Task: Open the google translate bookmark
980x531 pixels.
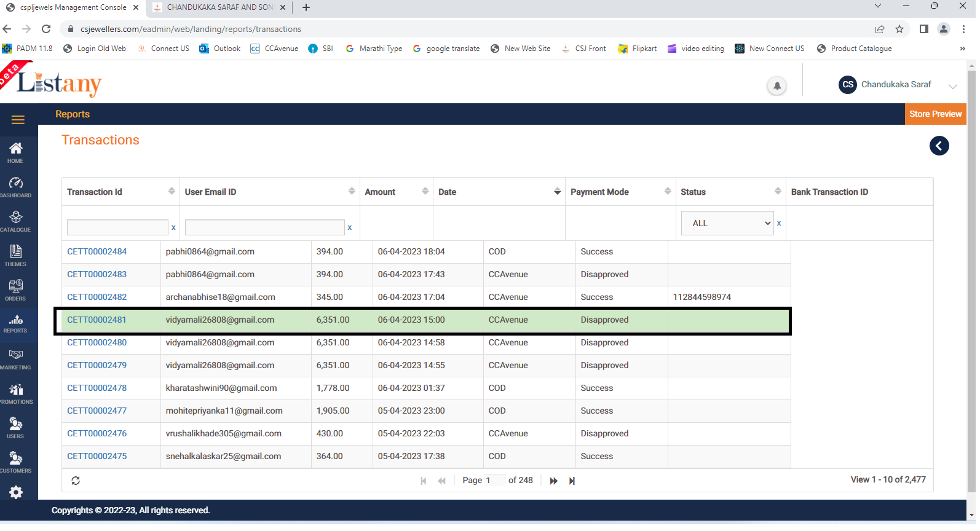Action: [446, 49]
